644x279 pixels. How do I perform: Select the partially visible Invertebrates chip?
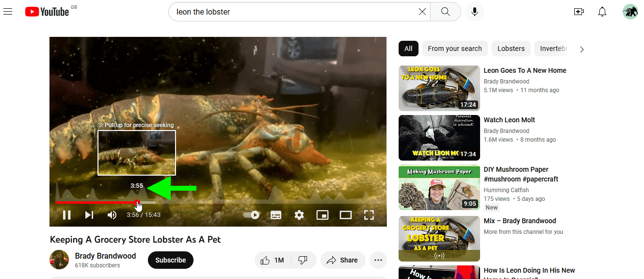[x=551, y=49]
